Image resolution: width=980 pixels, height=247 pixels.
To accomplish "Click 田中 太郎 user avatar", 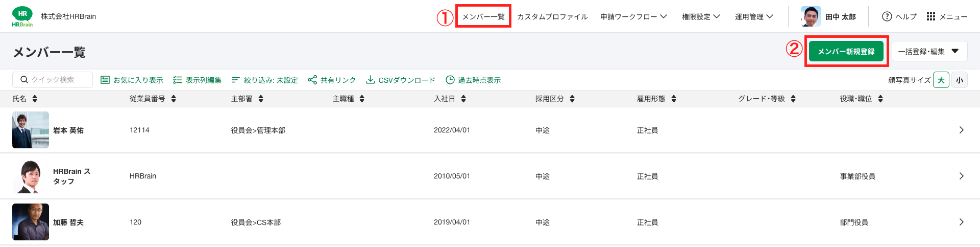I will point(811,16).
